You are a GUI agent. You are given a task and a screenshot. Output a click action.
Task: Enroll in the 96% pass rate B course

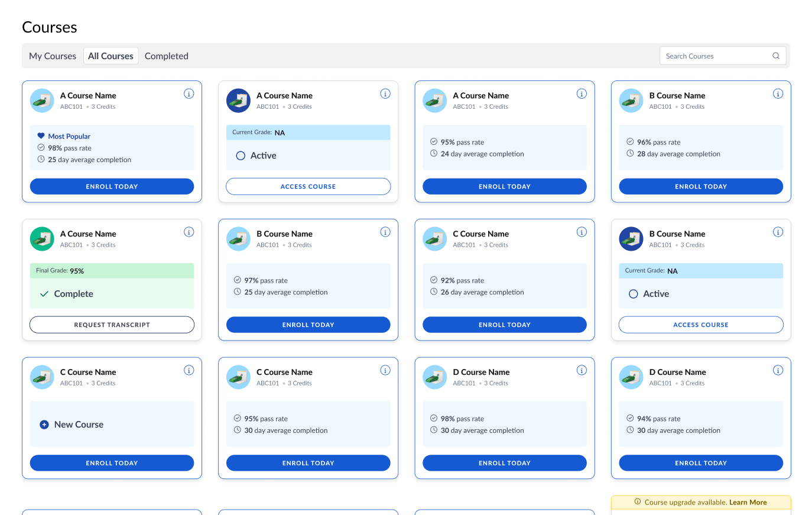(x=701, y=186)
